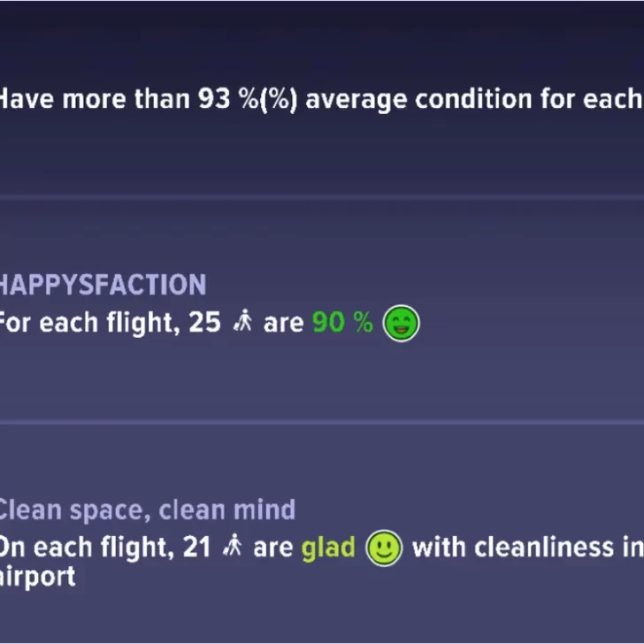Viewport: 644px width, 644px height.
Task: Click the "with cleanliness in" text
Action: tap(525, 548)
